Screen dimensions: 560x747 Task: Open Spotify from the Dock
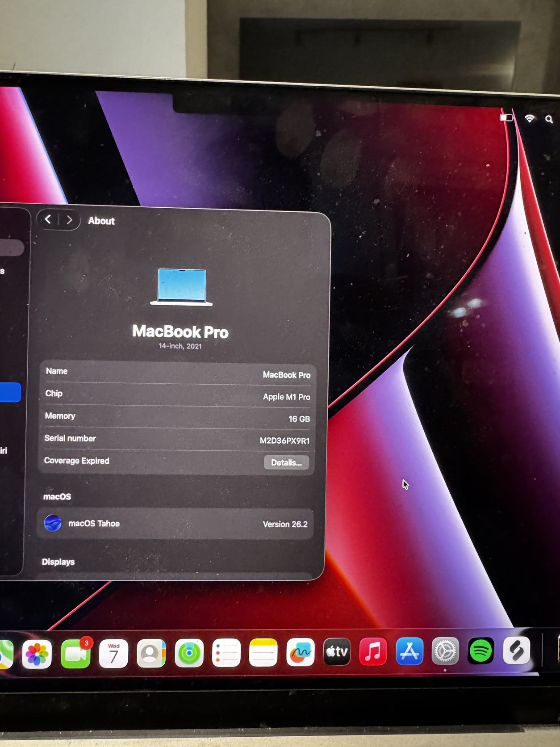pyautogui.click(x=481, y=650)
